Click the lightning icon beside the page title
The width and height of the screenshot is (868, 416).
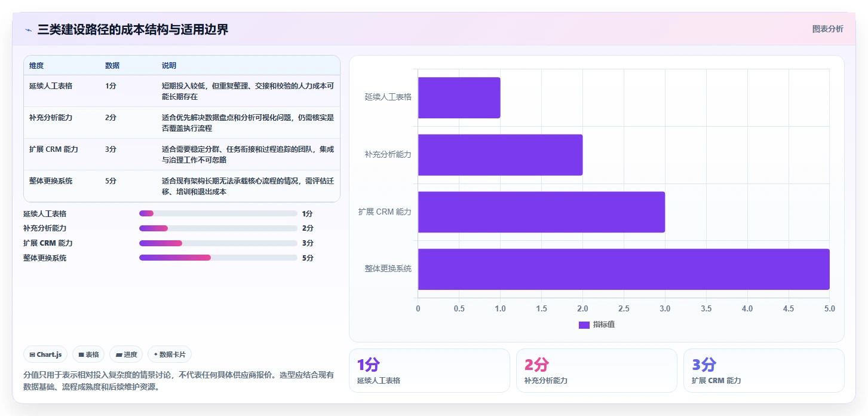[28, 30]
